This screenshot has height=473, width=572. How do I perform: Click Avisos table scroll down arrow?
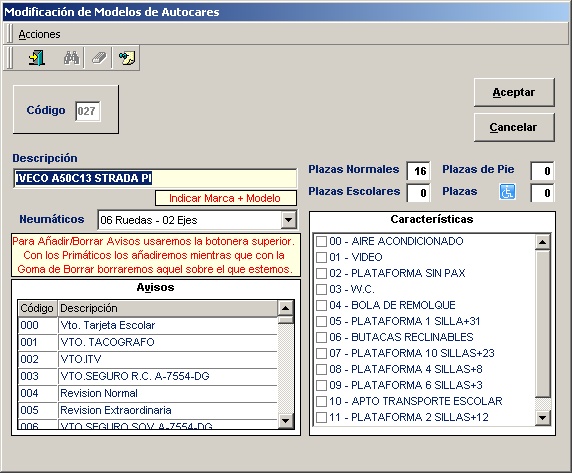285,420
